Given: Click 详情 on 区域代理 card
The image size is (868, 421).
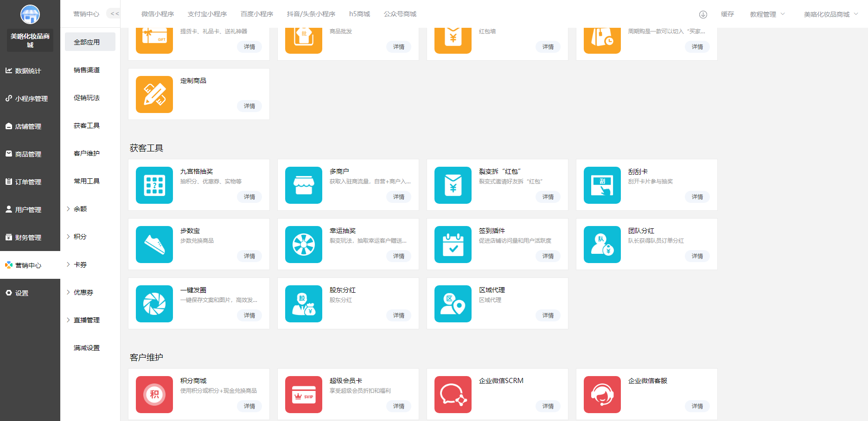Looking at the screenshot, I should point(548,315).
